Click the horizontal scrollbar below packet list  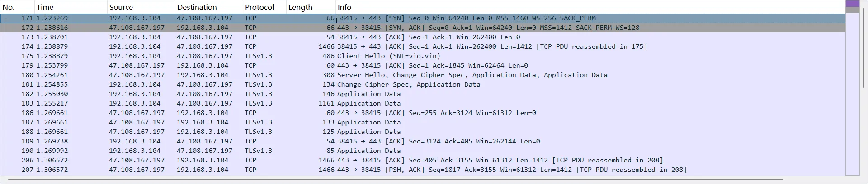tap(407, 180)
